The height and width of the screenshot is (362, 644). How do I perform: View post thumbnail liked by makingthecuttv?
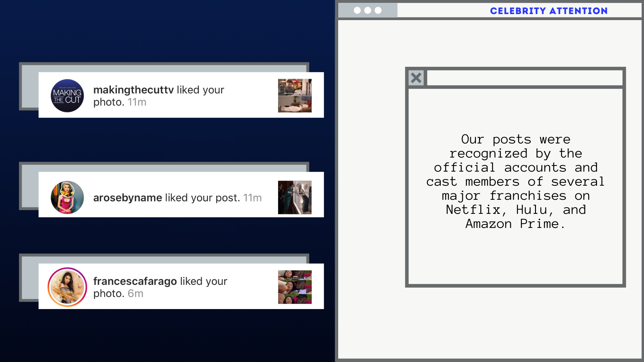pos(294,96)
